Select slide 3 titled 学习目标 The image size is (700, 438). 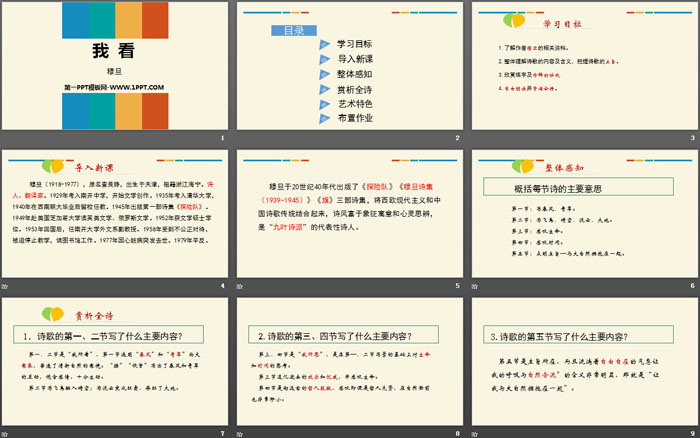[x=585, y=66]
